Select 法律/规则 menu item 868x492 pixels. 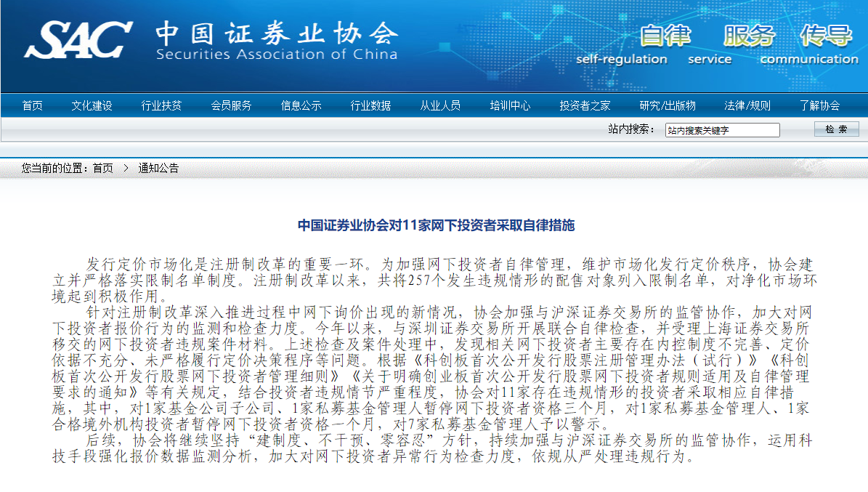point(747,105)
